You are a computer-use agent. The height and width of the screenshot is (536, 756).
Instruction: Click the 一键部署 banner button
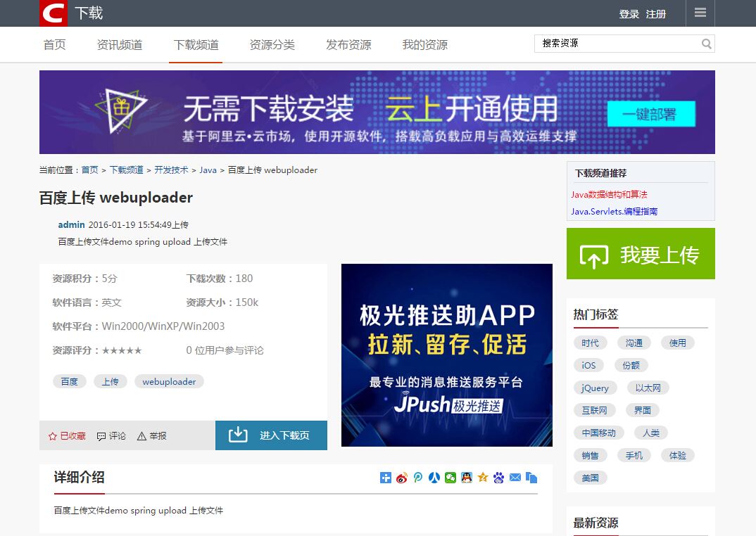[x=651, y=114]
